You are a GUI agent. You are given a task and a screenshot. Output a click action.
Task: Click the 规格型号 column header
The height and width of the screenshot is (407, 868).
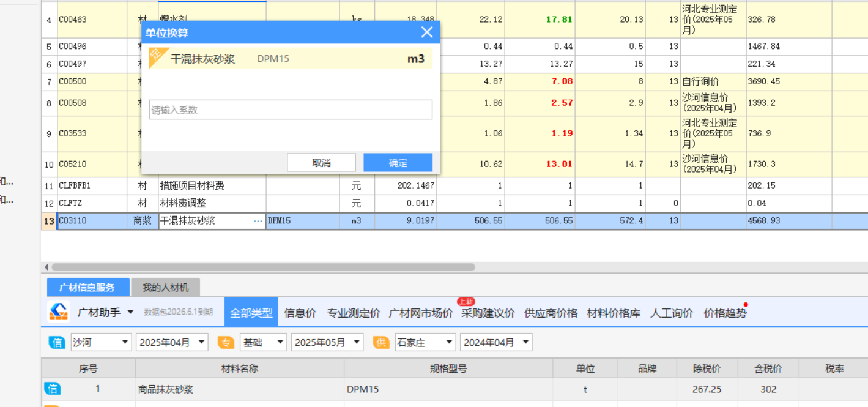point(448,369)
